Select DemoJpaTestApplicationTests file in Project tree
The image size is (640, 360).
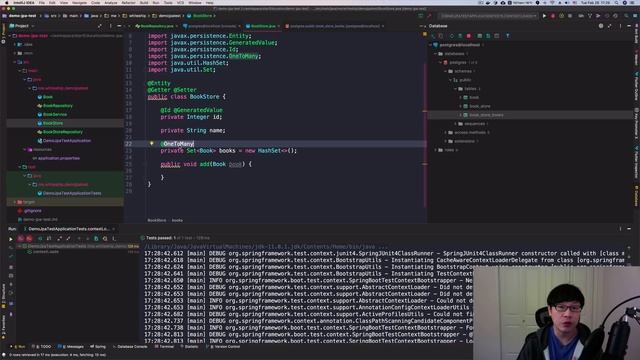coord(72,193)
